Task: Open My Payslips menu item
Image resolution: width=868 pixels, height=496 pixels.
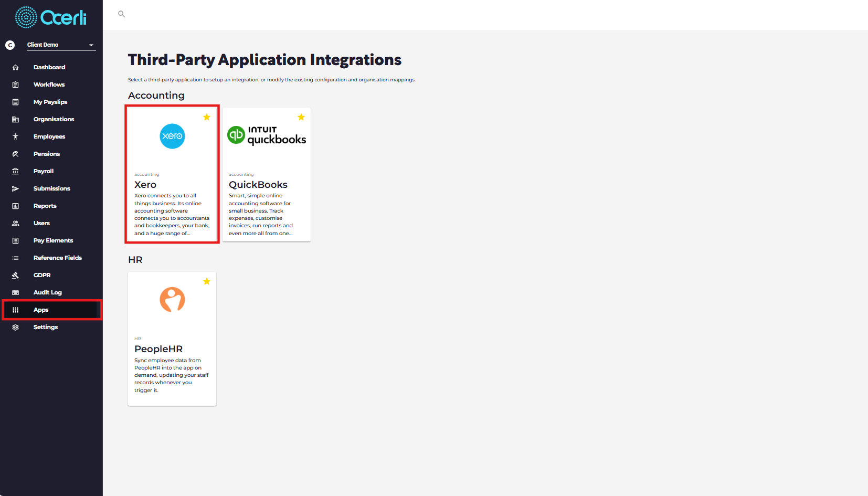Action: click(50, 102)
